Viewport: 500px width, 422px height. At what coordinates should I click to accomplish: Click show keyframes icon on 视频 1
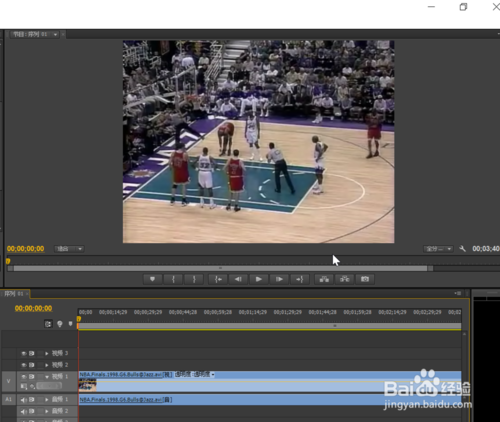click(32, 386)
